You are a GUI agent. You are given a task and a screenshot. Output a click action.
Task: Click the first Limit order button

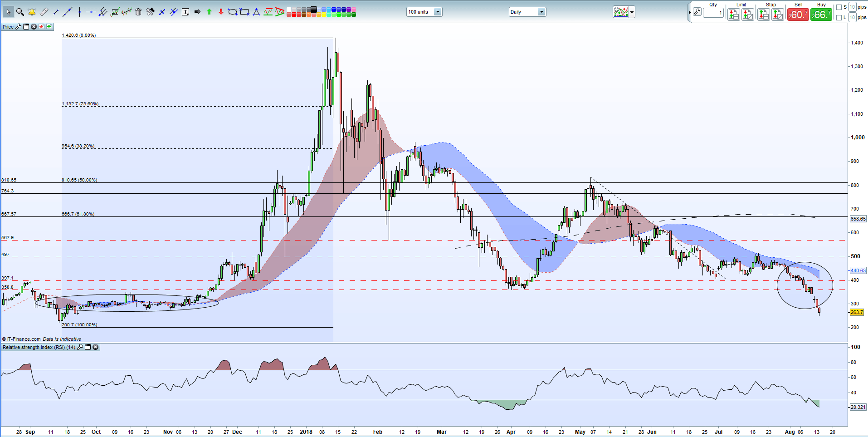[733, 15]
